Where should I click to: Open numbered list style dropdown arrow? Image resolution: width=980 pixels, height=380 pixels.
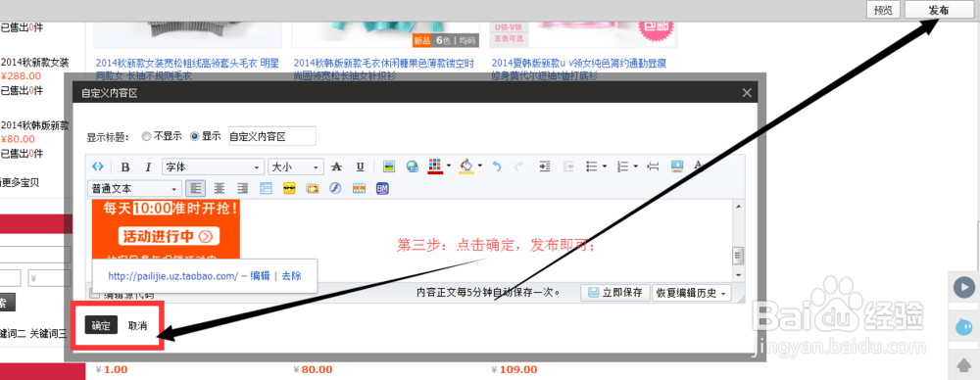click(x=635, y=166)
